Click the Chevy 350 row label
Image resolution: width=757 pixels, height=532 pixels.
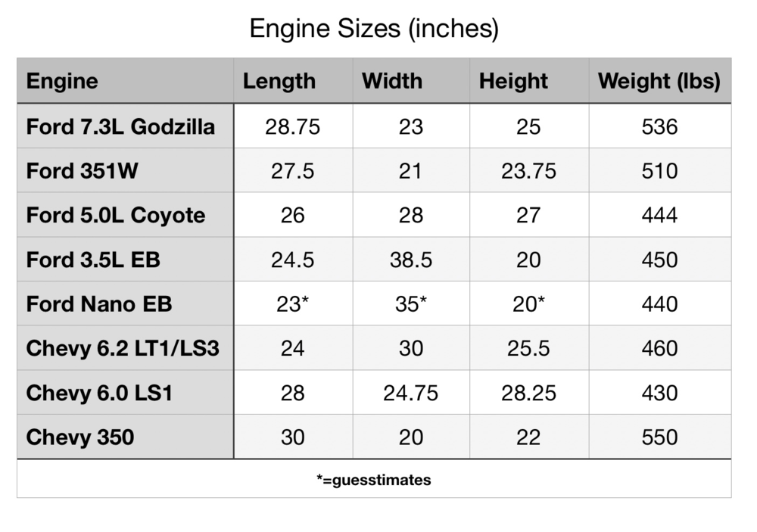(x=80, y=437)
